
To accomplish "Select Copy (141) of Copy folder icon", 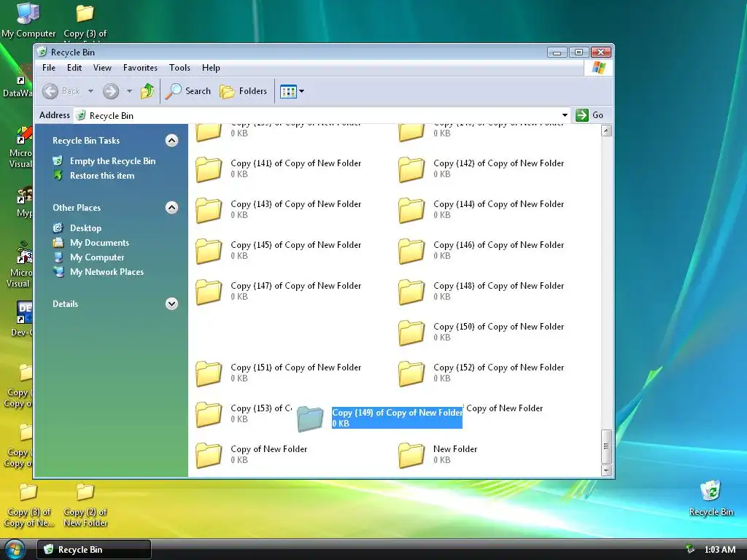I will click(209, 169).
